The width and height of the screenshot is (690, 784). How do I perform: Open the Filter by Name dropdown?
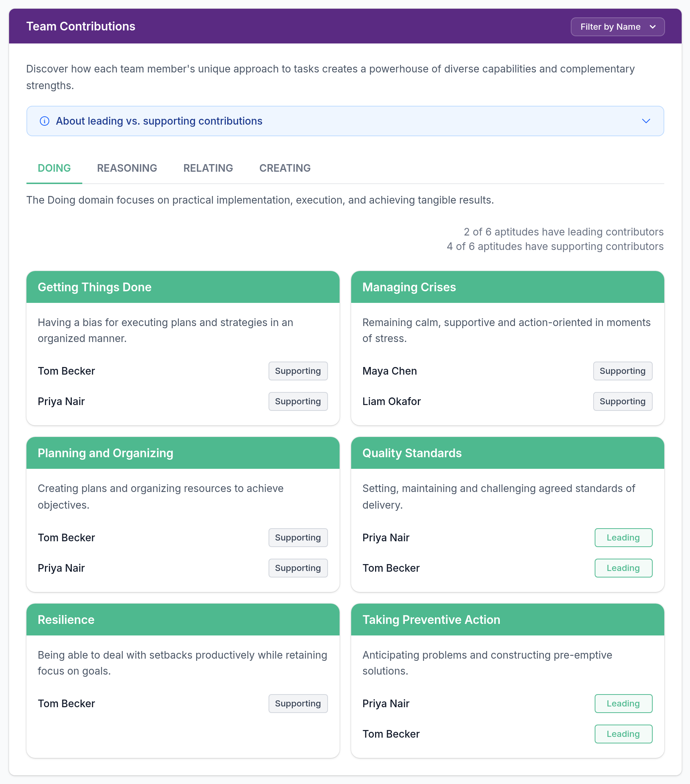tap(618, 27)
